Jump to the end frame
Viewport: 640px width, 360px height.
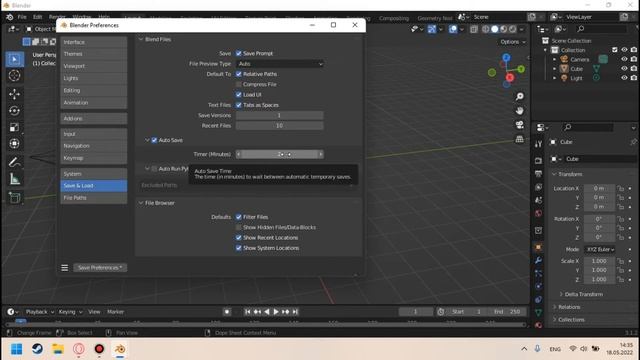point(295,312)
